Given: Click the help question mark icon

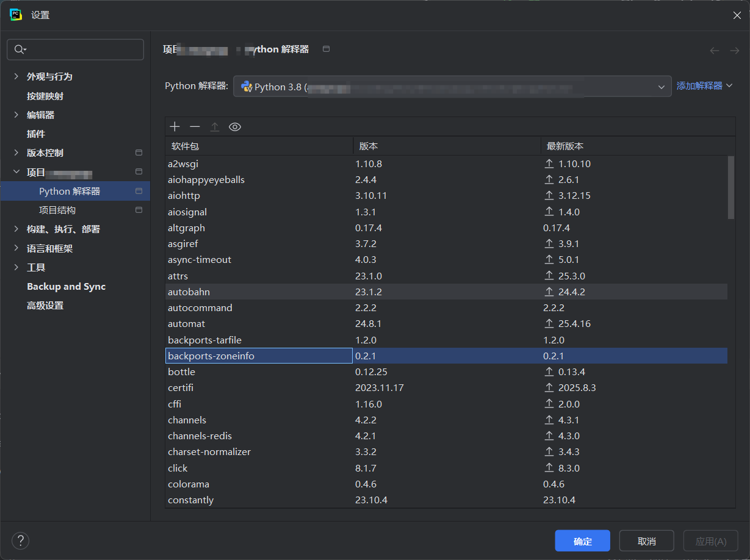Looking at the screenshot, I should (x=20, y=540).
